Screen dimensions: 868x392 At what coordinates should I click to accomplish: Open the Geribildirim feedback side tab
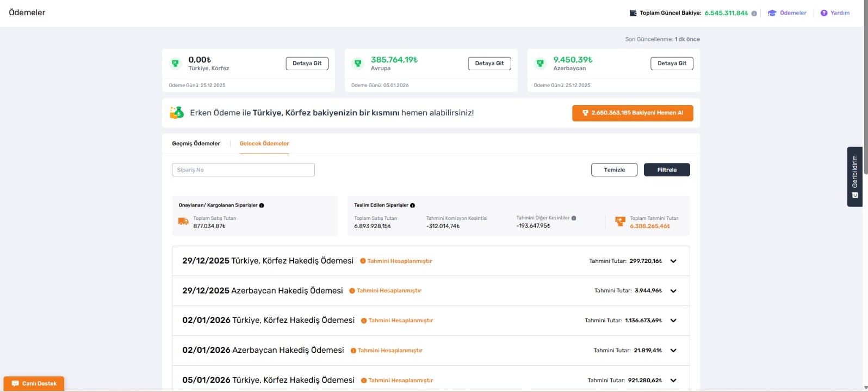(x=854, y=176)
